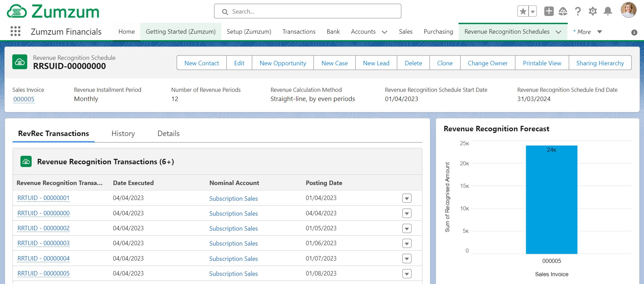Open Sales Invoice 000005 link
The image size is (644, 284).
[24, 99]
